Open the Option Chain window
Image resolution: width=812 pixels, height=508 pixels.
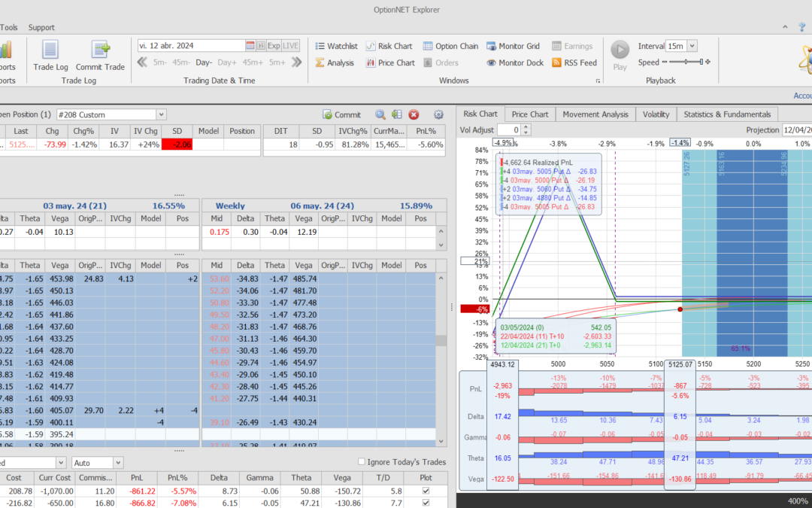click(450, 46)
